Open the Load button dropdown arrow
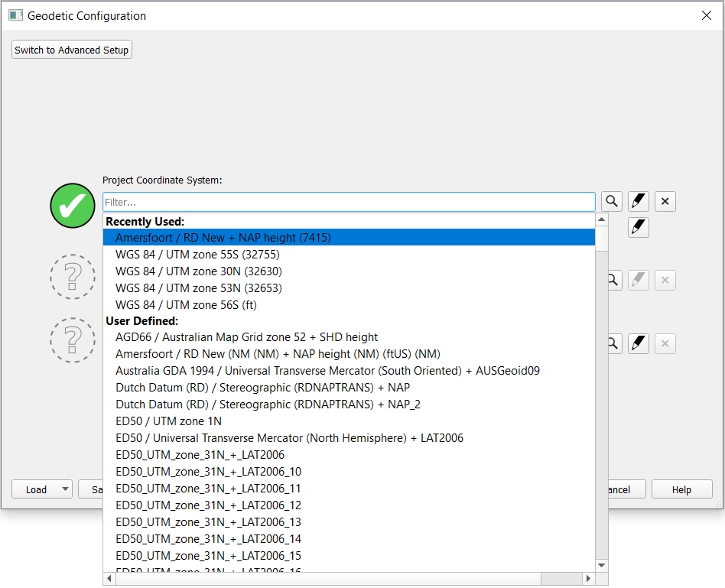 (65, 489)
